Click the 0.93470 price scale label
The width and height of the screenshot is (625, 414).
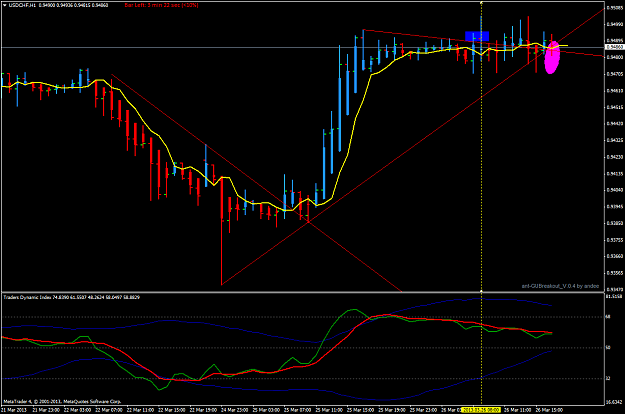[615, 290]
